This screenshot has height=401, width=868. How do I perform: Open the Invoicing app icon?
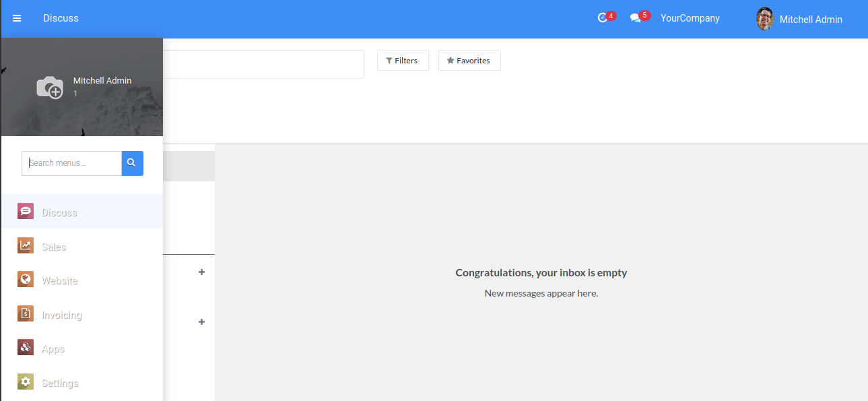coord(26,314)
